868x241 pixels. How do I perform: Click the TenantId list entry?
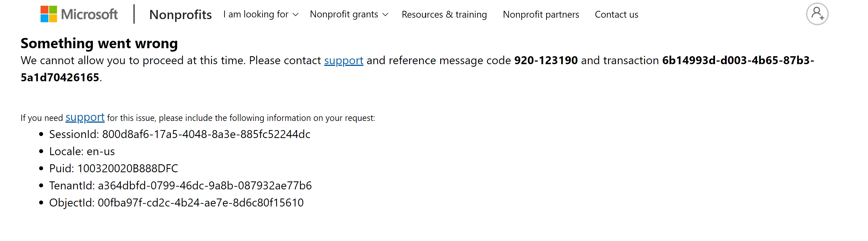(x=181, y=185)
